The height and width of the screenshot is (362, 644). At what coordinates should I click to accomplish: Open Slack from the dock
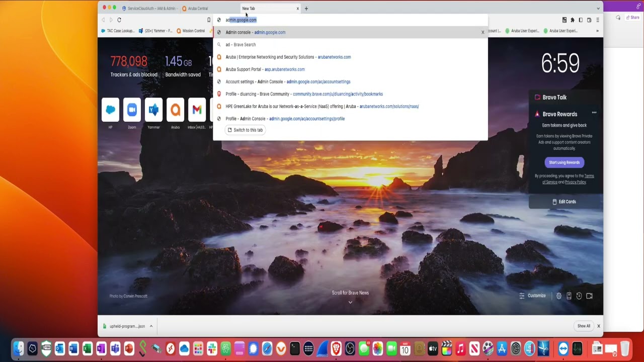212,348
